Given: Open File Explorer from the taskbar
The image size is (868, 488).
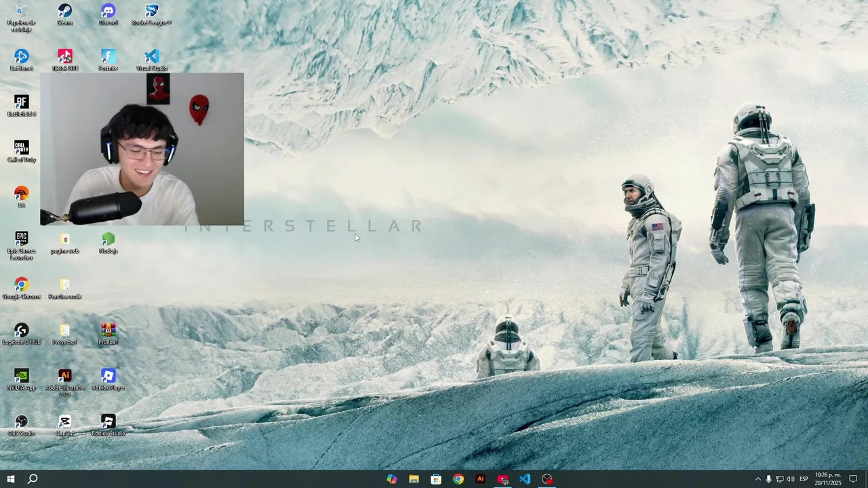Looking at the screenshot, I should tap(414, 479).
